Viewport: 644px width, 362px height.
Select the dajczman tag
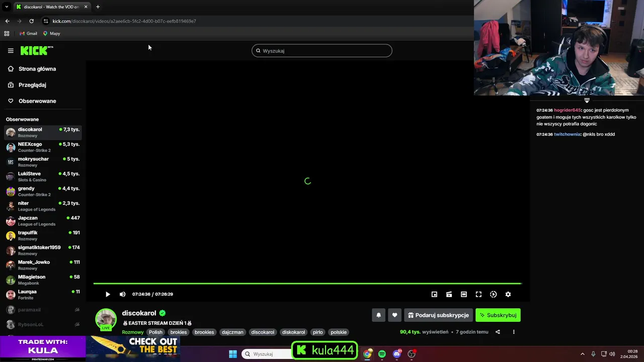(x=232, y=332)
